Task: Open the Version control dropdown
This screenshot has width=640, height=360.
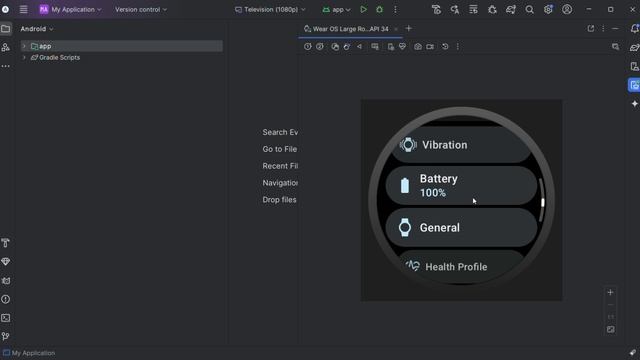Action: [141, 9]
